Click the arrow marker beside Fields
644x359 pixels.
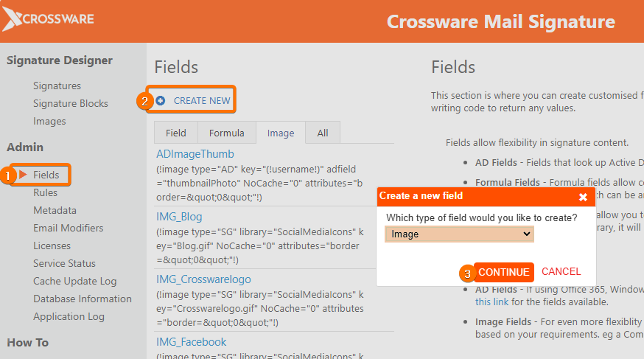[24, 175]
